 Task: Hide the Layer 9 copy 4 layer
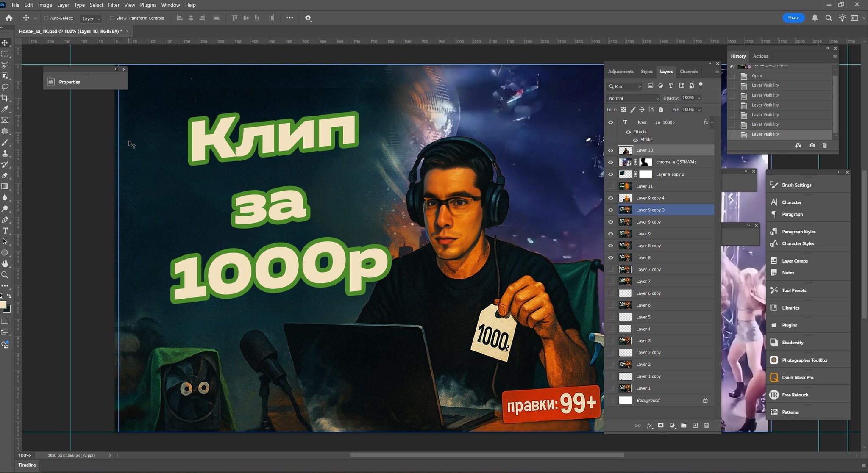[611, 198]
